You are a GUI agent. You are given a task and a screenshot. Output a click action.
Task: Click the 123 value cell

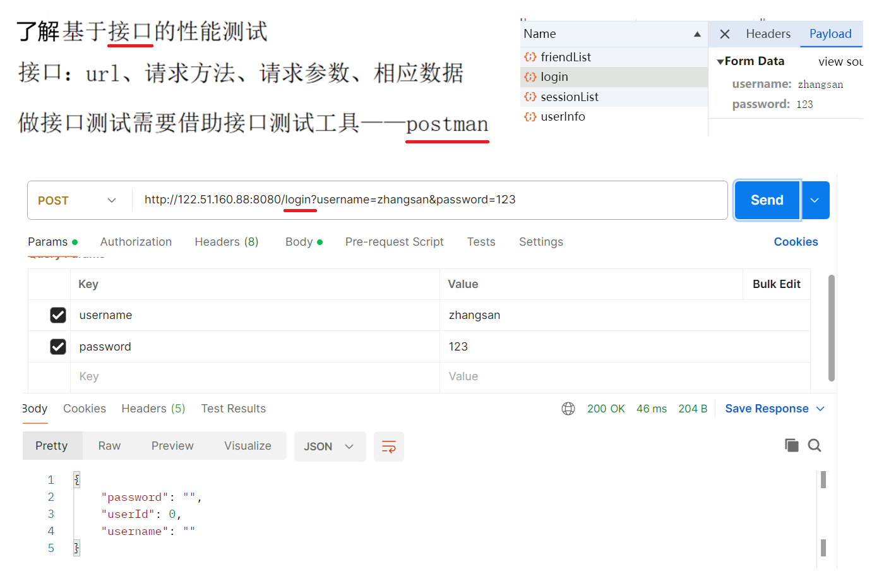click(625, 347)
